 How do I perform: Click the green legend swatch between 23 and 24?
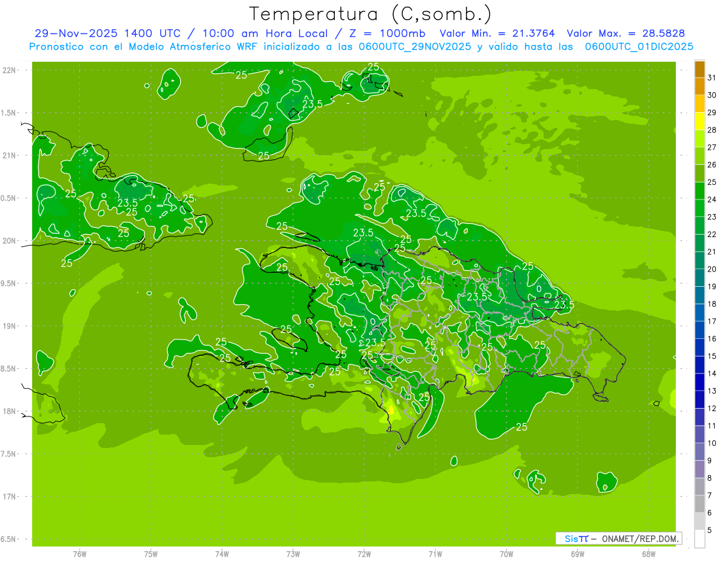tap(699, 208)
